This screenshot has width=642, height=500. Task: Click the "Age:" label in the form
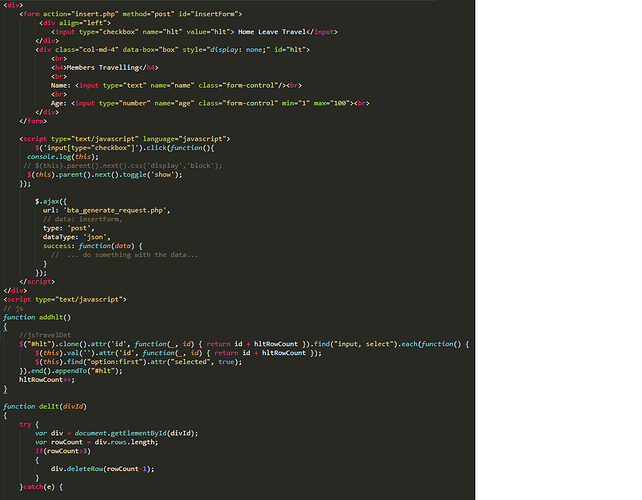click(59, 103)
